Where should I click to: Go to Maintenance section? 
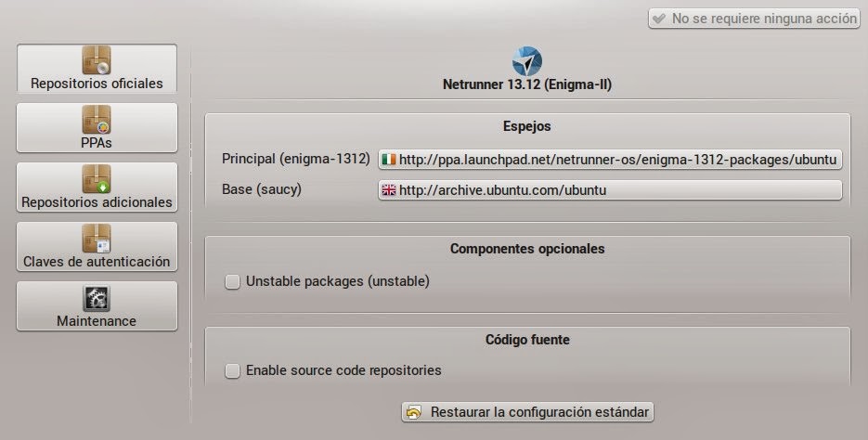[97, 305]
